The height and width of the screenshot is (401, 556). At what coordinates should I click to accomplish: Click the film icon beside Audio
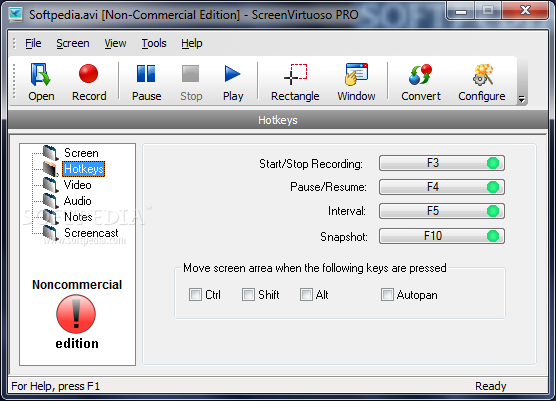click(x=50, y=201)
